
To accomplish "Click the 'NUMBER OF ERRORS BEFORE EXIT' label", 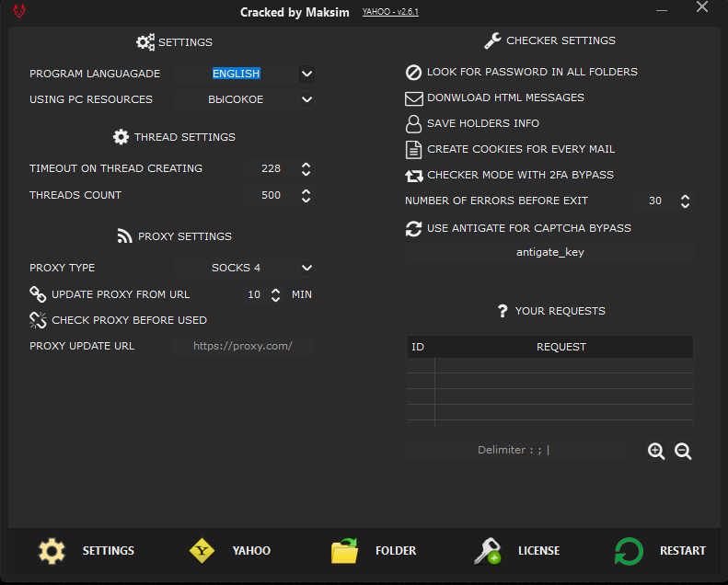I will click(x=496, y=201).
